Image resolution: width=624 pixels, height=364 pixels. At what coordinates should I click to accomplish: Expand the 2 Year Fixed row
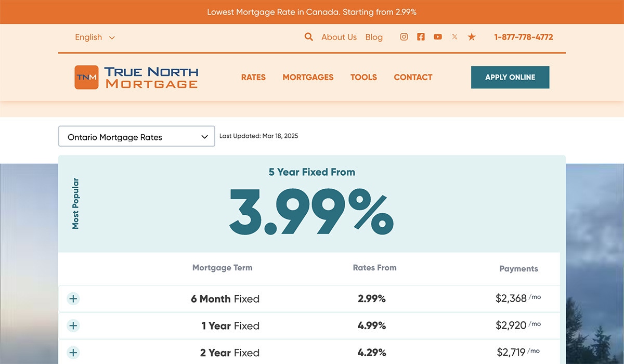tap(73, 353)
